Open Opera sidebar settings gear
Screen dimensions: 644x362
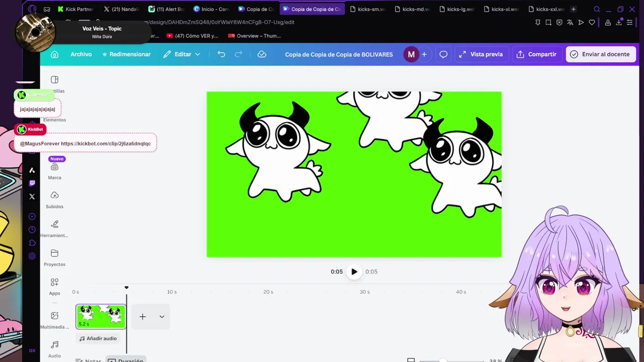click(x=32, y=256)
